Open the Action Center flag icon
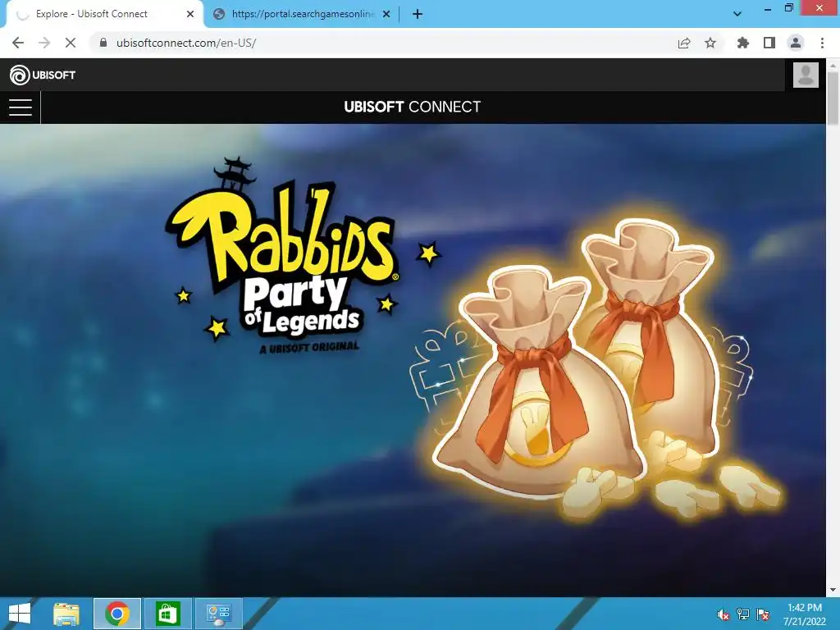The width and height of the screenshot is (840, 630). pyautogui.click(x=763, y=614)
